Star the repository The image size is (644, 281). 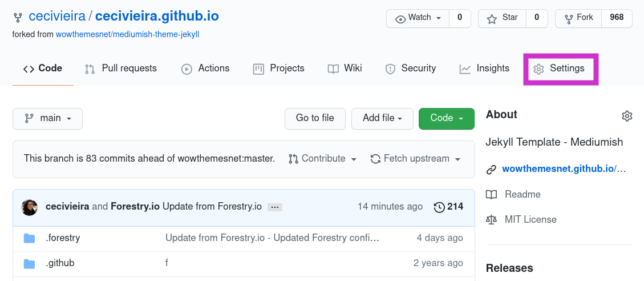502,18
